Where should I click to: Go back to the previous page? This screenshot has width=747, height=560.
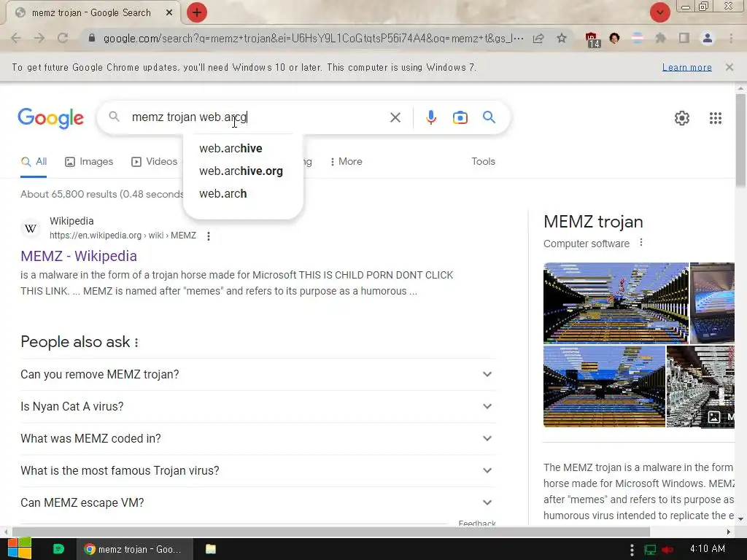[16, 38]
